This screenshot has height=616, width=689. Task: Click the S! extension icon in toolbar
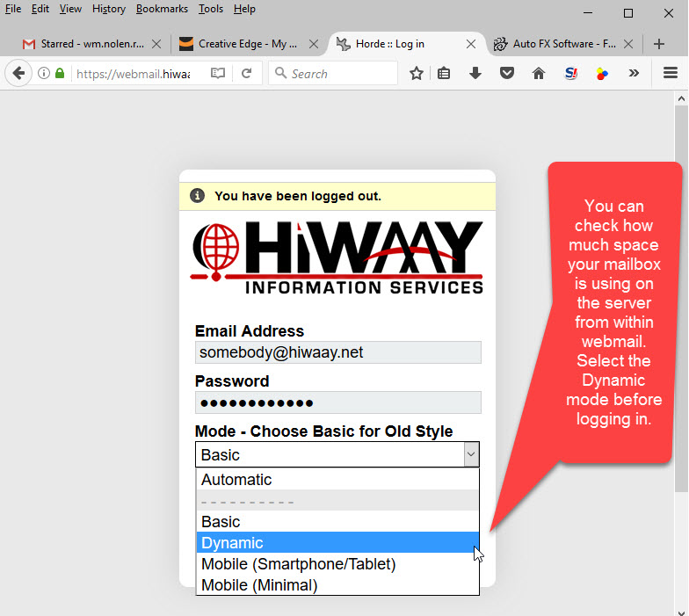tap(570, 73)
